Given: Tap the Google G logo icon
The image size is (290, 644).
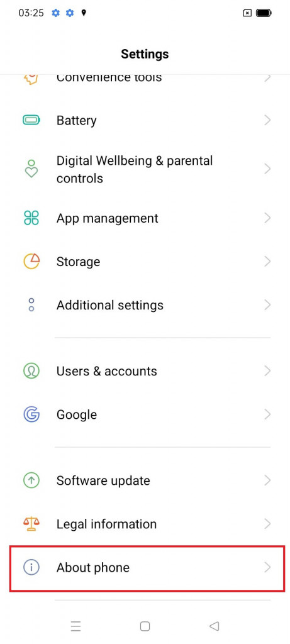Looking at the screenshot, I should [31, 414].
